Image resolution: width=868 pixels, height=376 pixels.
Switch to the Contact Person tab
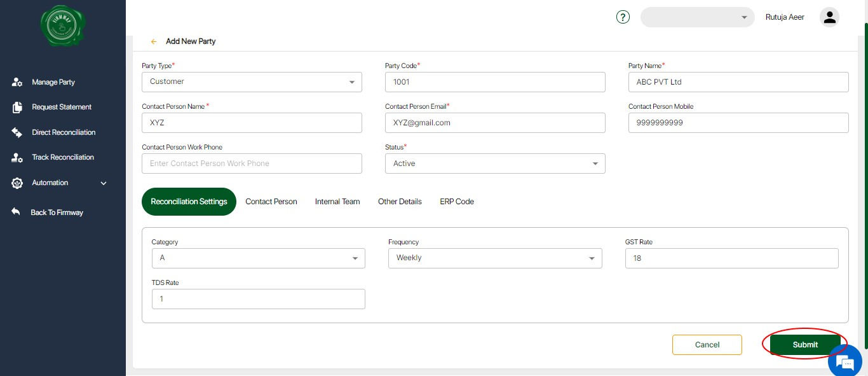click(x=271, y=202)
